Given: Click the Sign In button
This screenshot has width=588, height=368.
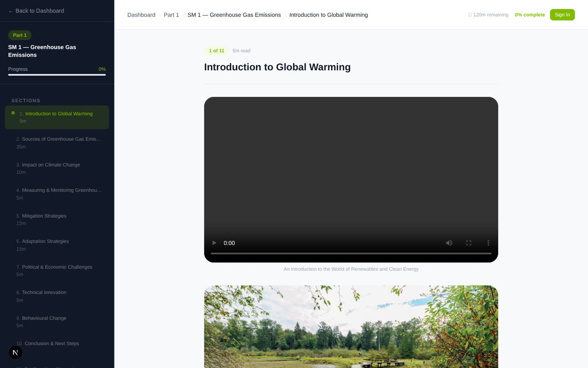Looking at the screenshot, I should click(x=562, y=15).
